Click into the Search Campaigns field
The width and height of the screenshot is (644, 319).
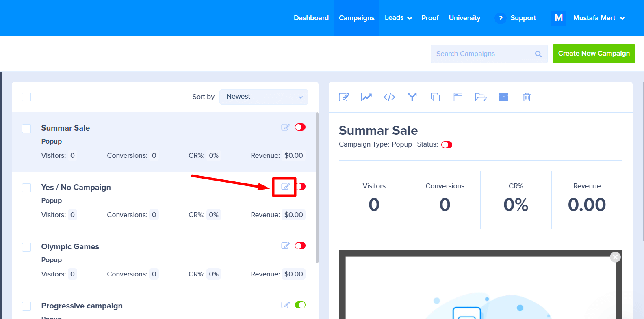point(484,54)
